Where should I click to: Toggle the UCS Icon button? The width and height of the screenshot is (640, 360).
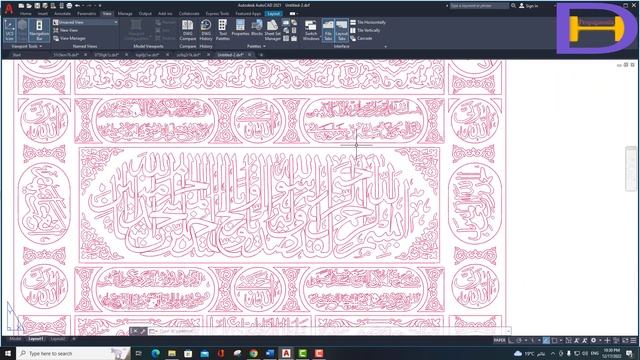[x=10, y=30]
